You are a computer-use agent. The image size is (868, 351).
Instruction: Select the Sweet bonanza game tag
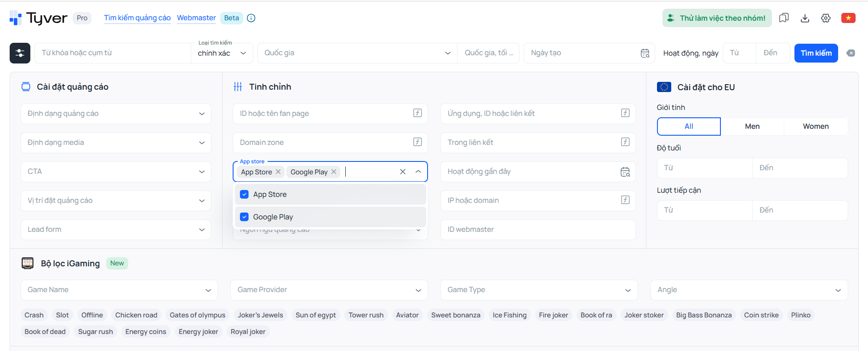[x=456, y=315]
